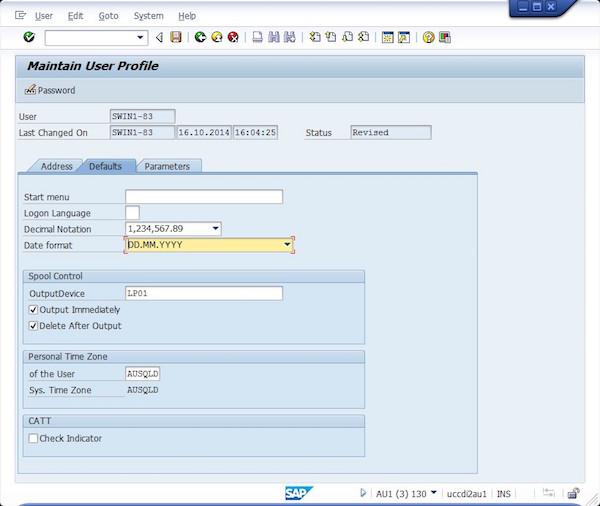This screenshot has width=600, height=506.
Task: Switch to the Parameters tab
Action: [167, 166]
